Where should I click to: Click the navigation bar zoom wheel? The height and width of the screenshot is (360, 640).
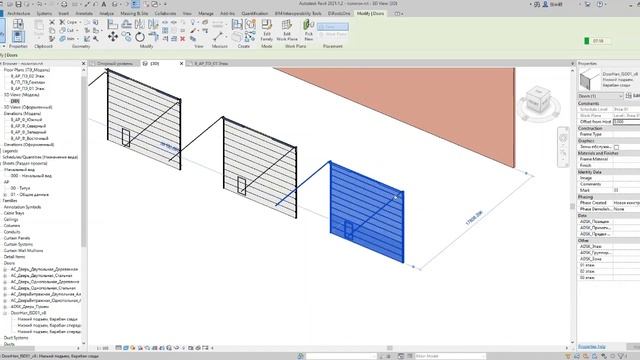pyautogui.click(x=563, y=138)
